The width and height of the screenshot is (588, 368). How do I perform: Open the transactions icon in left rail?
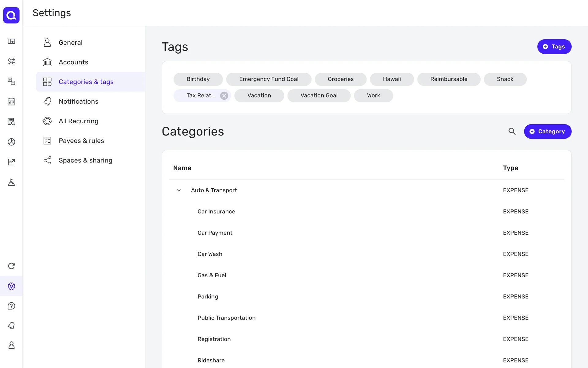(x=11, y=61)
